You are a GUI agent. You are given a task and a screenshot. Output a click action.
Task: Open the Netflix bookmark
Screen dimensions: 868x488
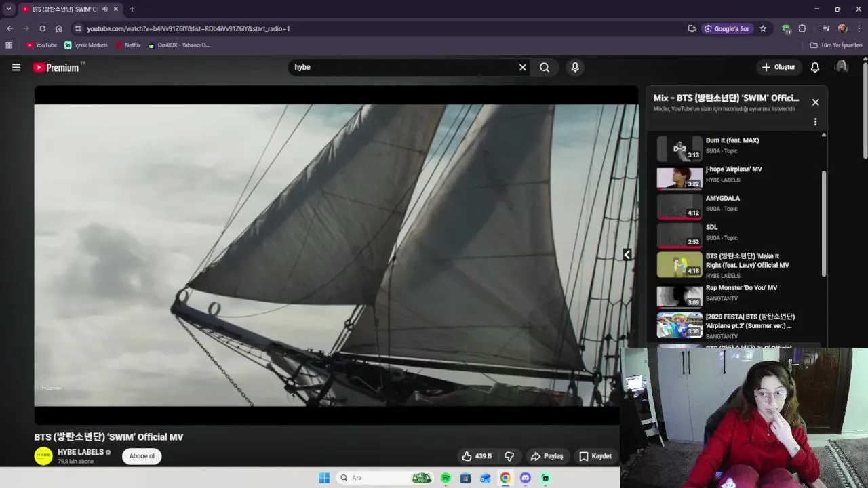128,45
